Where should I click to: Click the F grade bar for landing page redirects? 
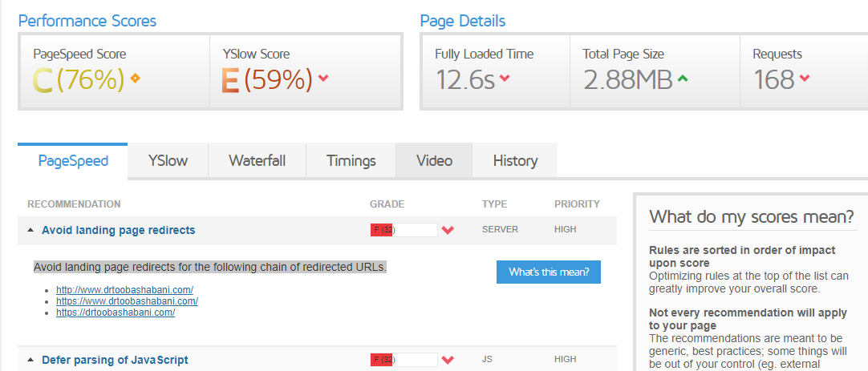(404, 231)
